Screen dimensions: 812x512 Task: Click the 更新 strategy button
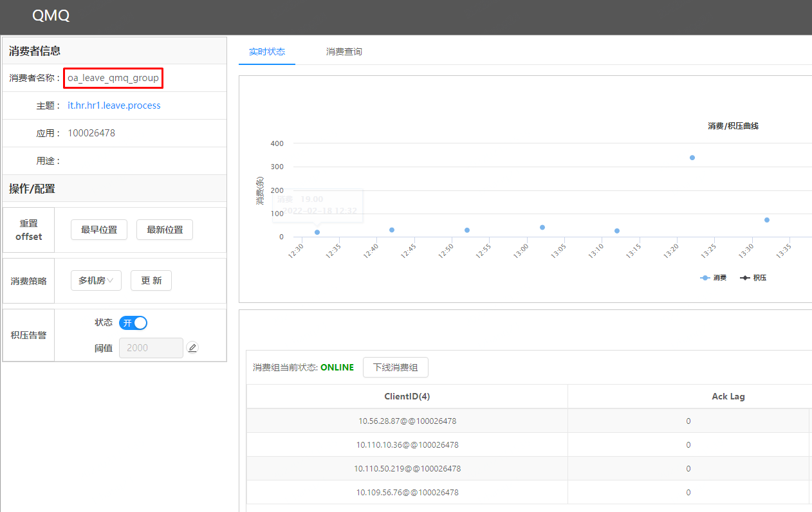(x=151, y=280)
